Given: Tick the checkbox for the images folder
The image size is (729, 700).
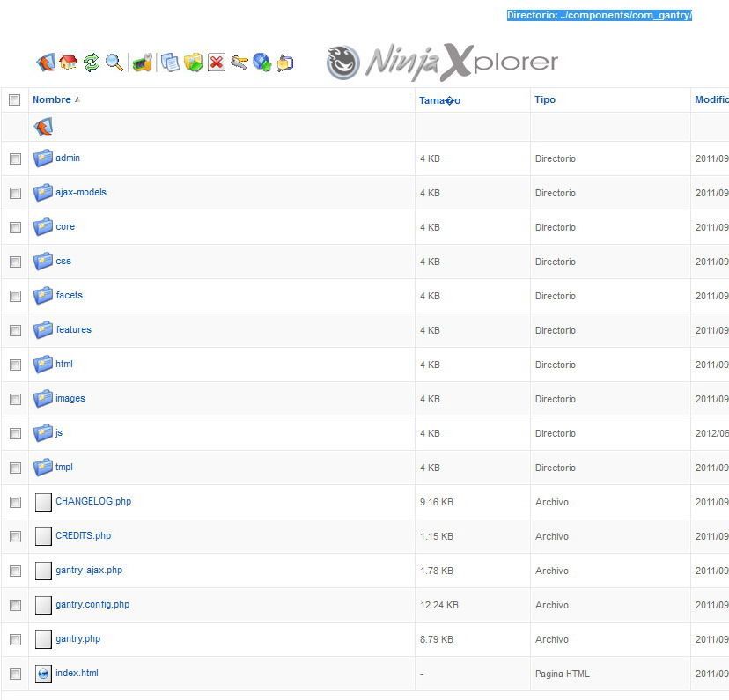Looking at the screenshot, I should 15,400.
